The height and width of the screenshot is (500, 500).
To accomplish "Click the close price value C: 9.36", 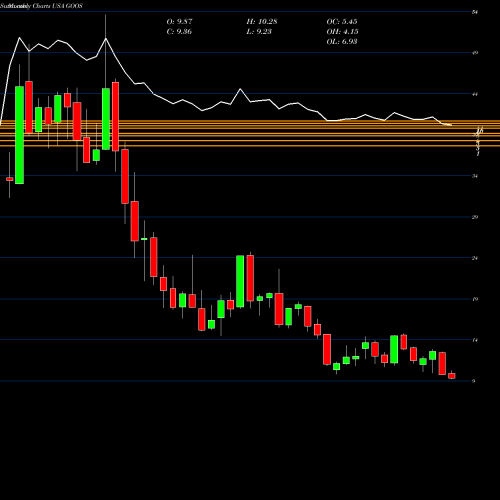I will click(x=179, y=32).
